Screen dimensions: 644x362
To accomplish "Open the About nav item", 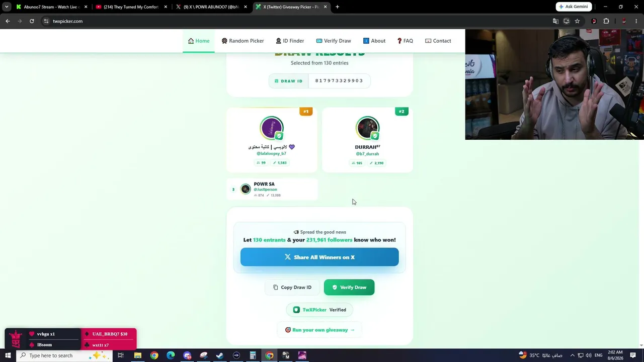I will point(374,41).
